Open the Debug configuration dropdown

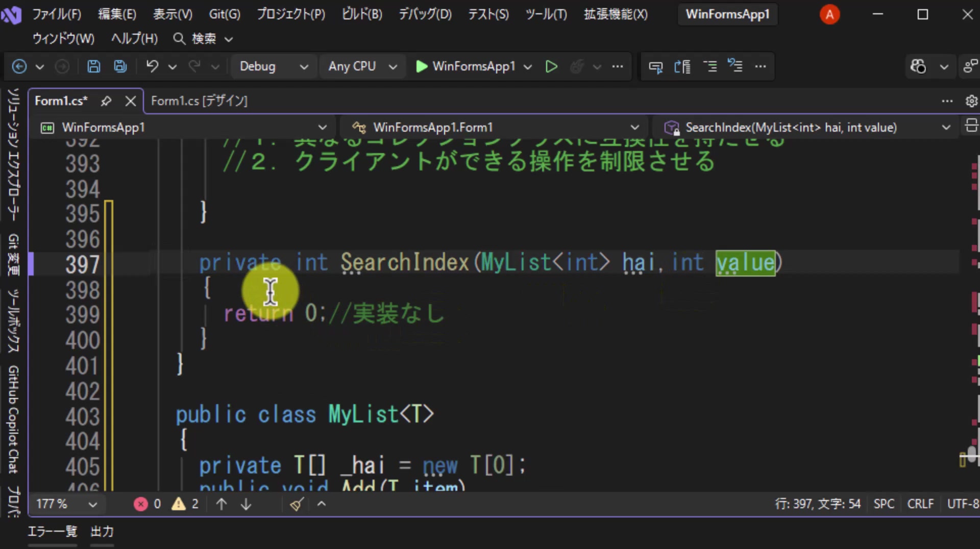[x=274, y=66]
